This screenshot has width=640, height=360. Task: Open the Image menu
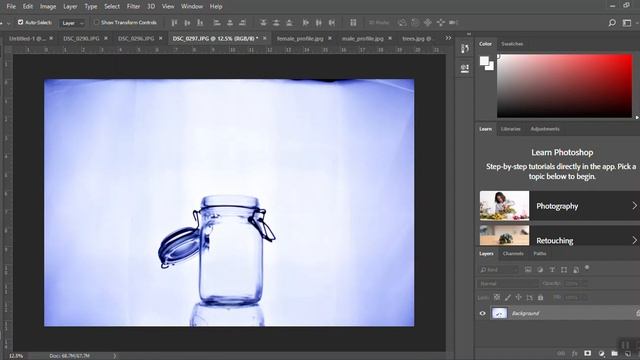coord(48,7)
